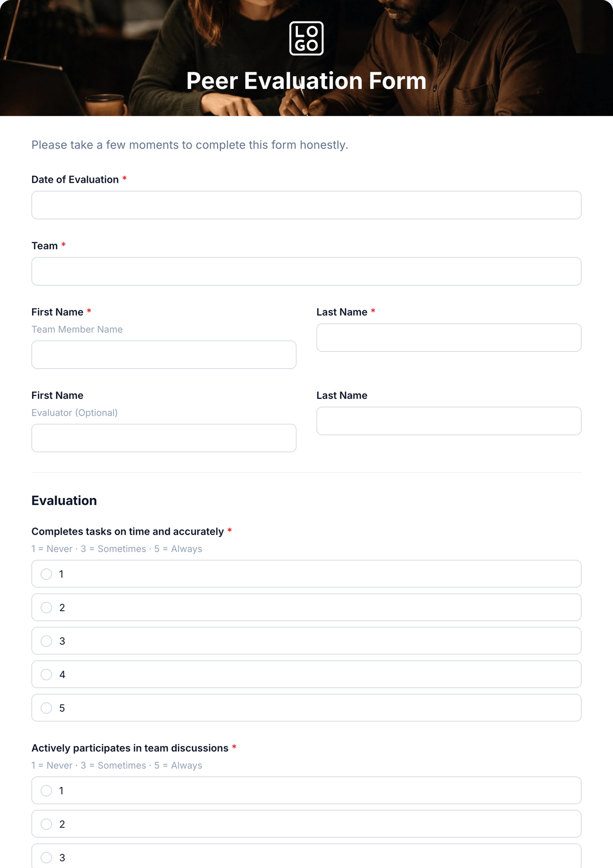Choose rating 3 for team discussions participation
Viewport: 613px width, 868px height.
click(306, 856)
